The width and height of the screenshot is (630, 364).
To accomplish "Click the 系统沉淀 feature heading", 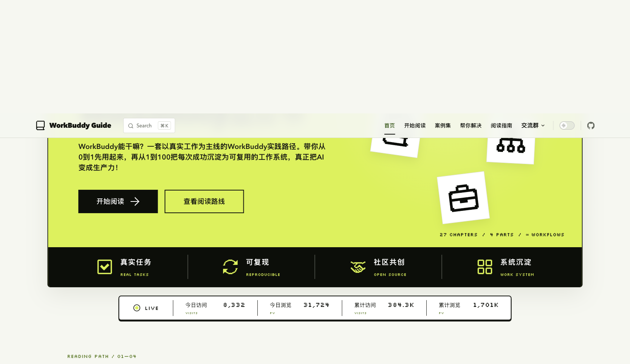I will (x=516, y=262).
